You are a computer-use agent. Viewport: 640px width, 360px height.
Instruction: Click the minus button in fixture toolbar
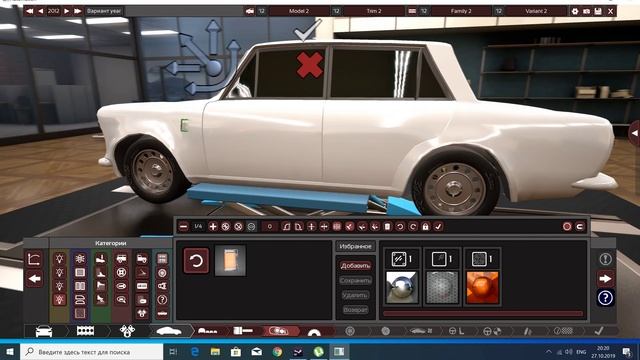click(x=183, y=227)
